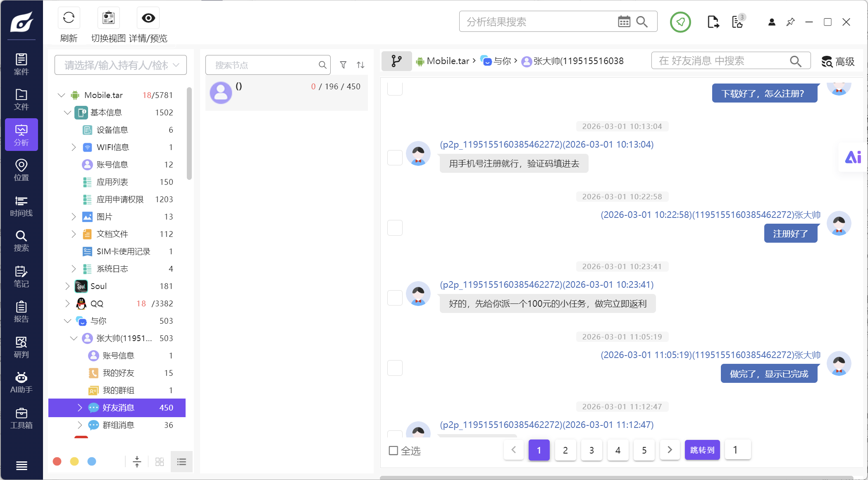Switch to list view icon
Screen dimensions: 868x480
[181, 462]
